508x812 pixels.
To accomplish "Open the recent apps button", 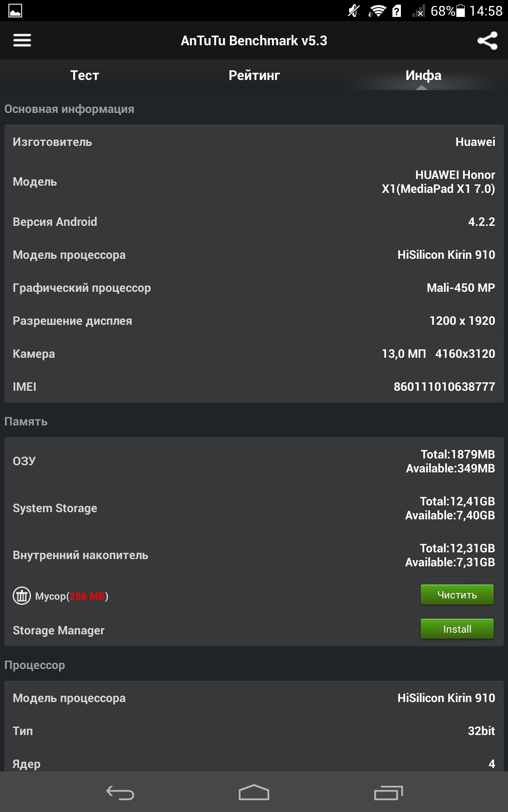I will [388, 793].
